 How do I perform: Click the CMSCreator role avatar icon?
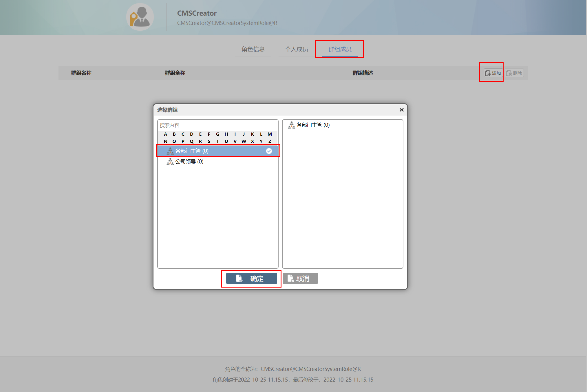click(140, 17)
